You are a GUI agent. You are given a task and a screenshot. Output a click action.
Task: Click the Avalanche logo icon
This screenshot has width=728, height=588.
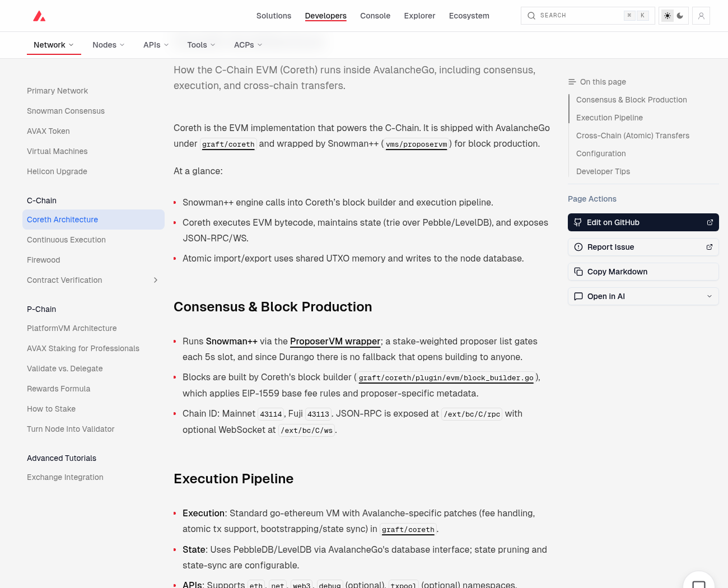pos(39,16)
